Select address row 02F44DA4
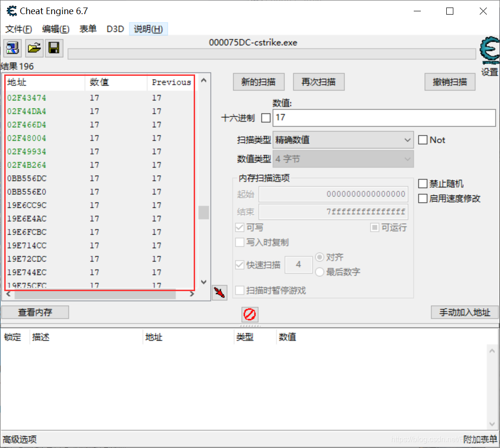This screenshot has height=448, width=500. [x=99, y=111]
